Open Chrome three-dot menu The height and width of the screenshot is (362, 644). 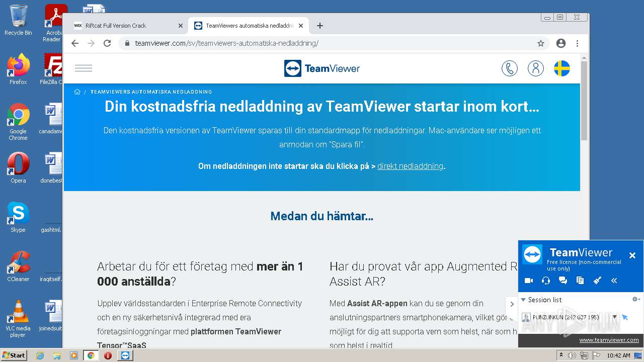coord(577,43)
